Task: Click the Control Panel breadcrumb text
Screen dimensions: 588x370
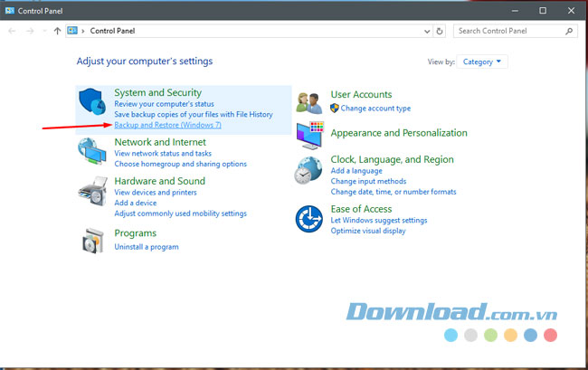Action: pos(112,31)
